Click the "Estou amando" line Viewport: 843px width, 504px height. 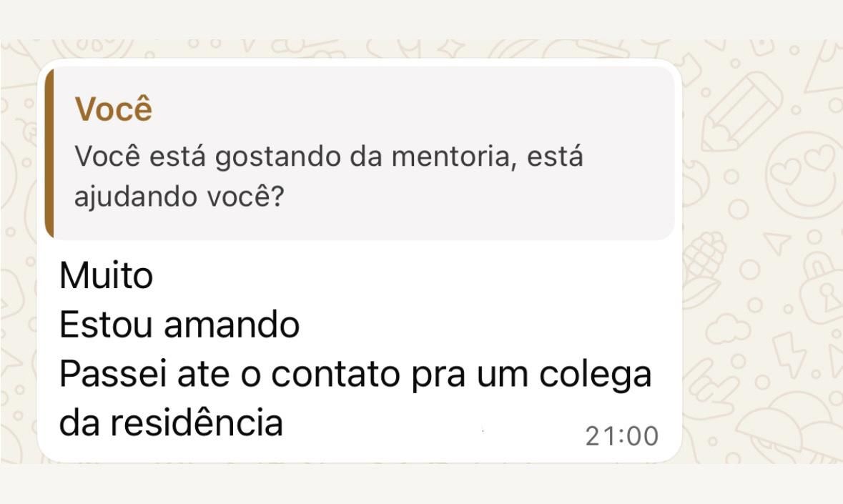click(179, 325)
